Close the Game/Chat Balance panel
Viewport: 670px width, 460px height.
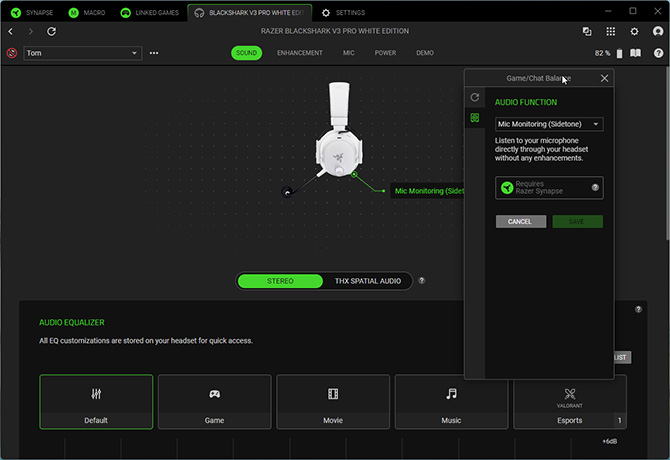point(604,78)
